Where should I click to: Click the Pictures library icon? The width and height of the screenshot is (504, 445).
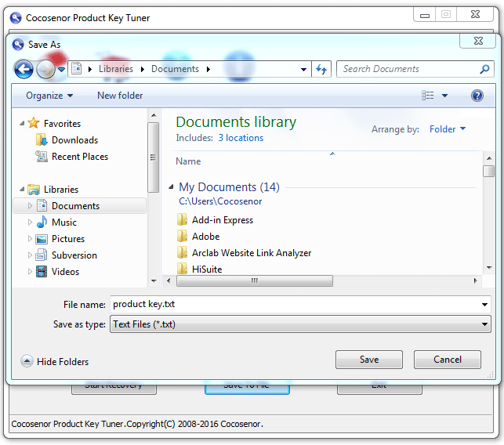click(x=42, y=239)
